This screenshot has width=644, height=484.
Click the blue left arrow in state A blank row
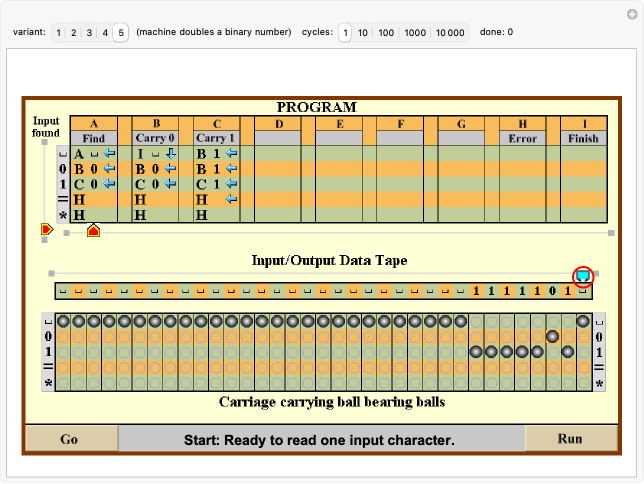pos(109,153)
